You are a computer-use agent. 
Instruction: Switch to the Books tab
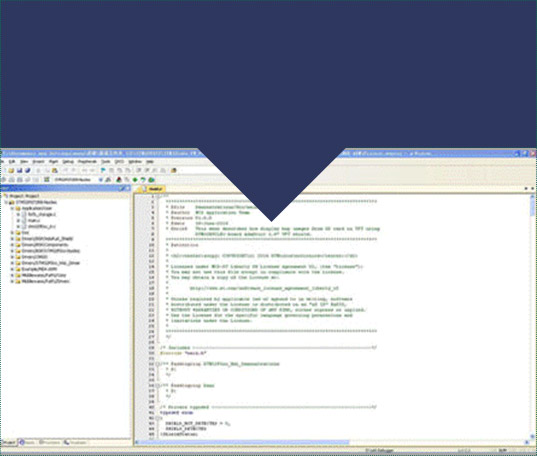pyautogui.click(x=27, y=443)
